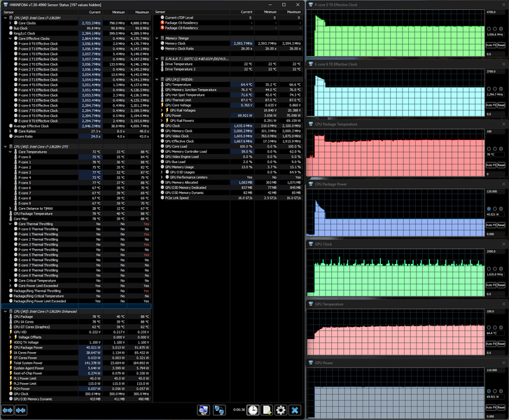The width and height of the screenshot is (509, 420).
Task: Open the remote monitor computer icon
Action: [204, 410]
